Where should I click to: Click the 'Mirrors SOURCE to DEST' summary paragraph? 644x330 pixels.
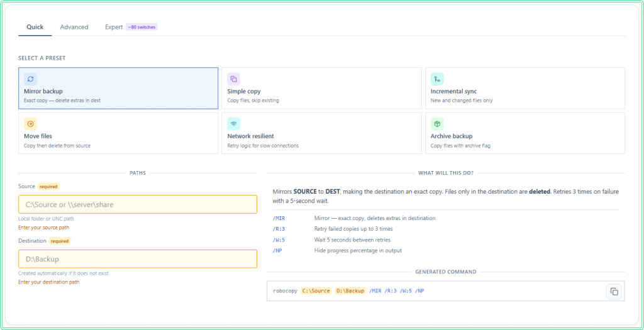pos(446,197)
